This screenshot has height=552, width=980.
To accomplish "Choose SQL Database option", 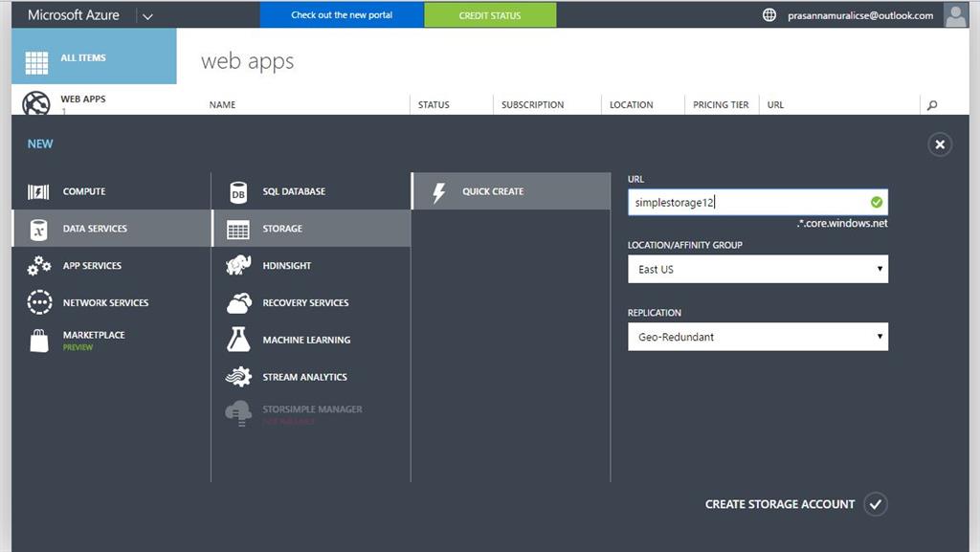I will (311, 191).
